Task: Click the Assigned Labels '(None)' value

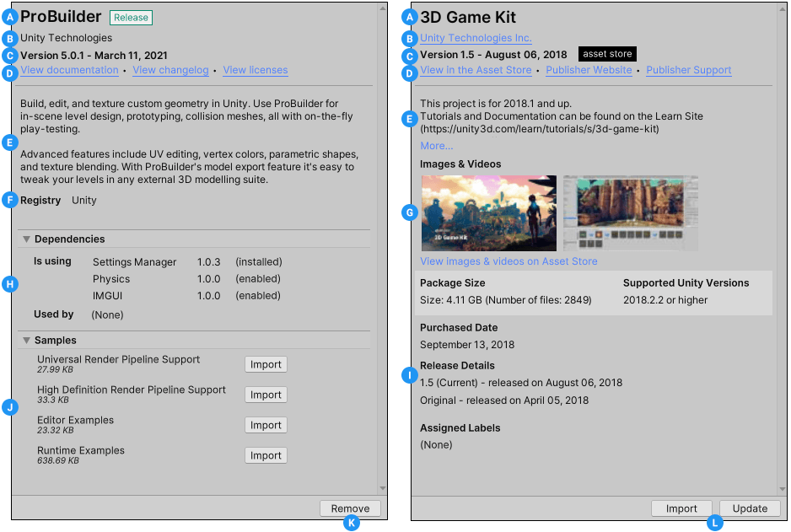Action: click(436, 445)
